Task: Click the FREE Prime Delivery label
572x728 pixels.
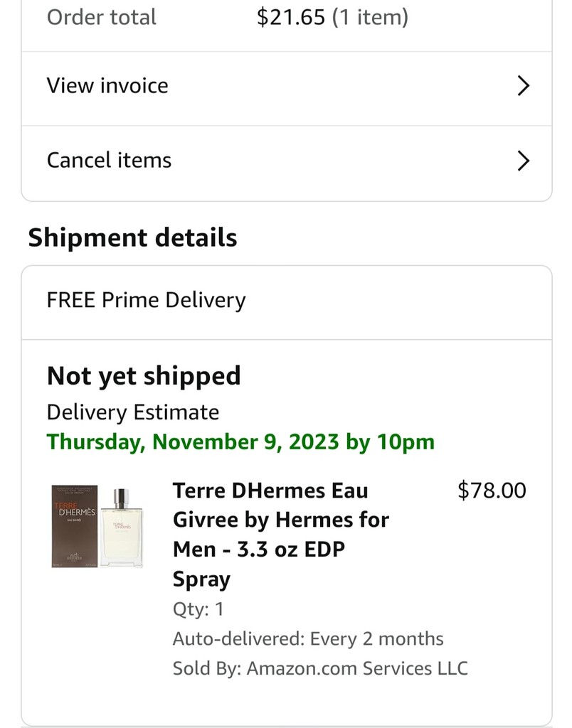Action: [x=146, y=301]
